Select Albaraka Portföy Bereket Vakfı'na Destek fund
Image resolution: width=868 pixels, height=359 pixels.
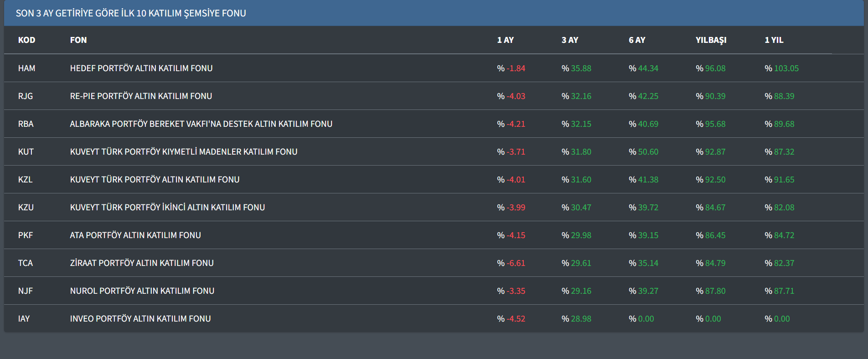(201, 124)
